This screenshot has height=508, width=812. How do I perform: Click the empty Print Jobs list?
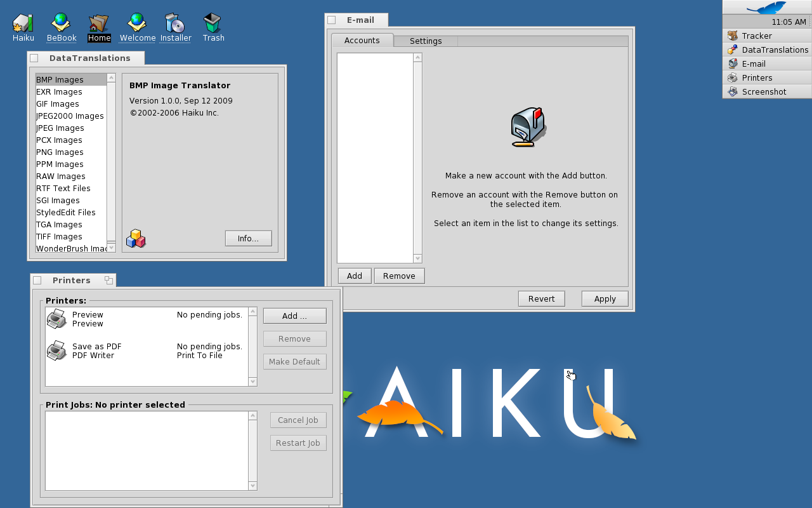[x=147, y=451]
